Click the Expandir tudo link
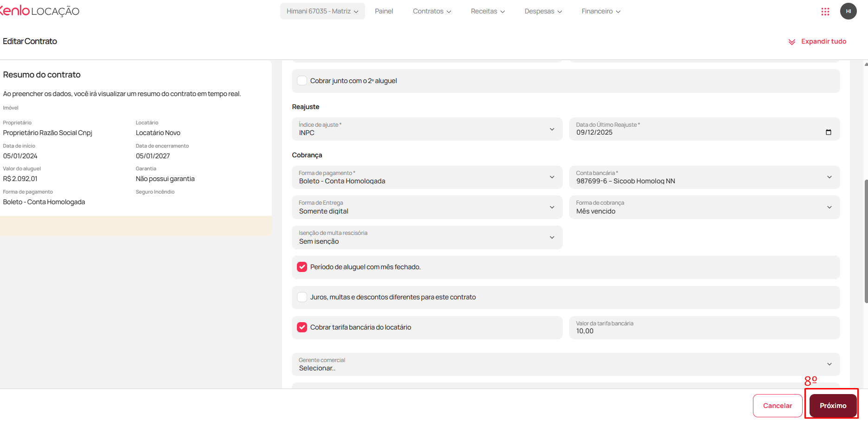 click(x=823, y=41)
